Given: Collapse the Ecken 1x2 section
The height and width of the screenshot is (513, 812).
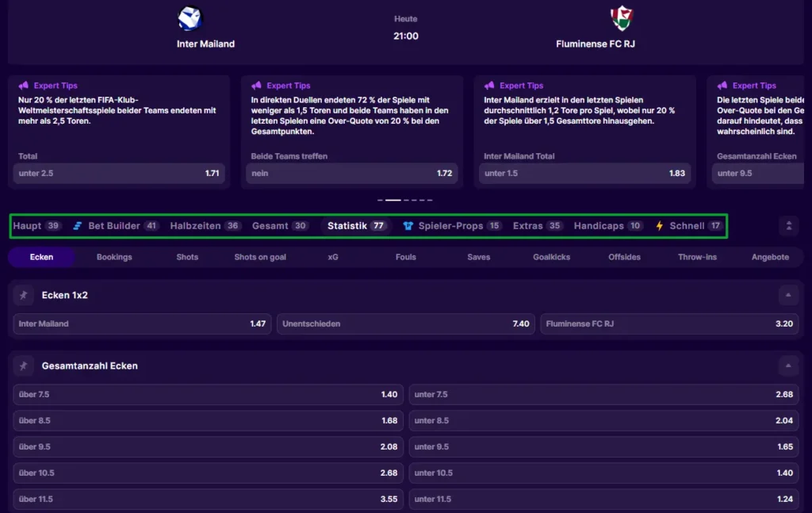Looking at the screenshot, I should [788, 295].
